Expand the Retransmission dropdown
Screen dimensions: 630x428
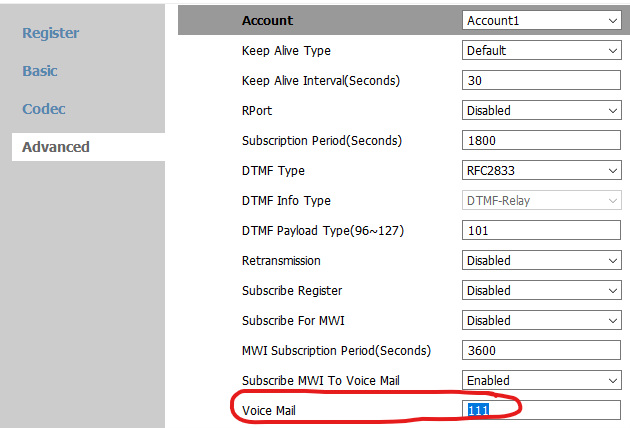tap(541, 260)
